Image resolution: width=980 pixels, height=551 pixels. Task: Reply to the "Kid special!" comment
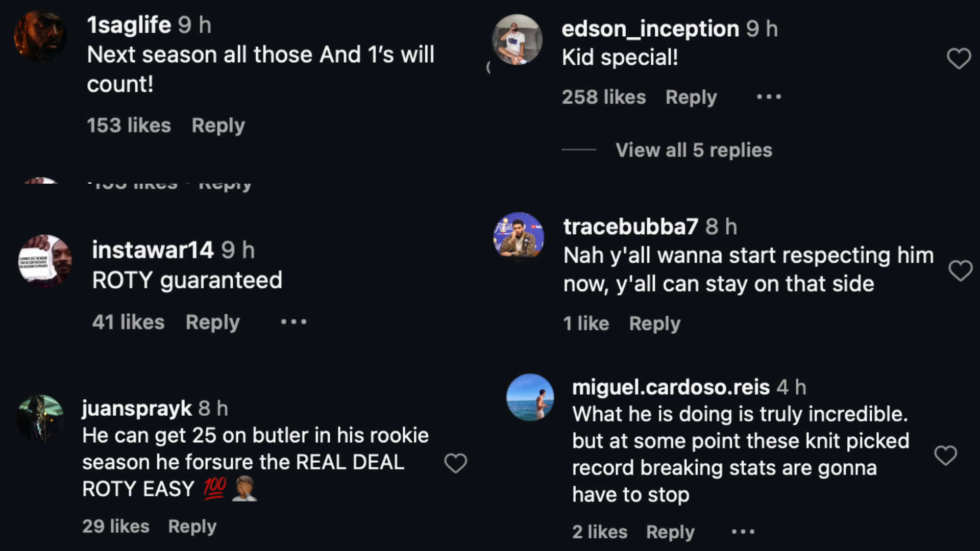(691, 97)
